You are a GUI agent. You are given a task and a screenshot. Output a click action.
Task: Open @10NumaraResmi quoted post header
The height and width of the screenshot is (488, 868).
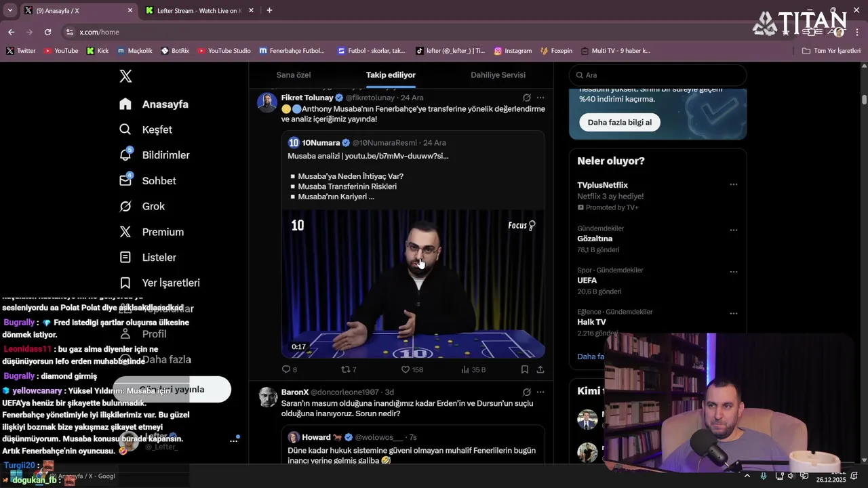[x=367, y=142]
